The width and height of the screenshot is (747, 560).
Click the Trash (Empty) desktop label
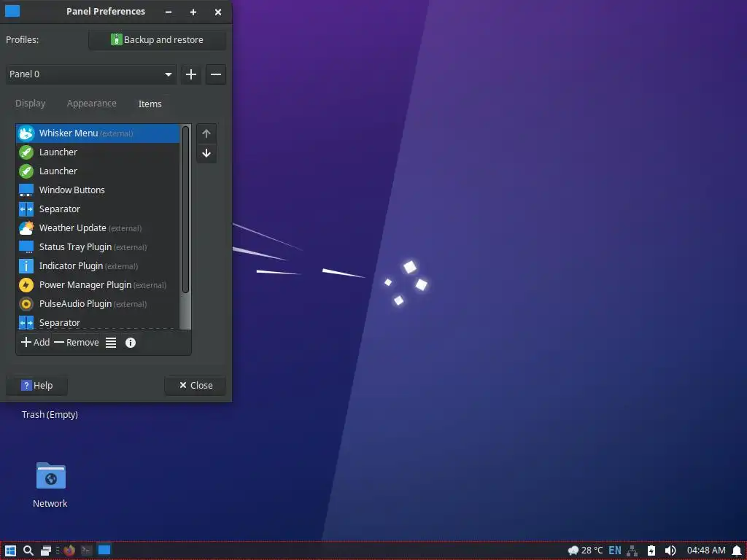(x=50, y=415)
